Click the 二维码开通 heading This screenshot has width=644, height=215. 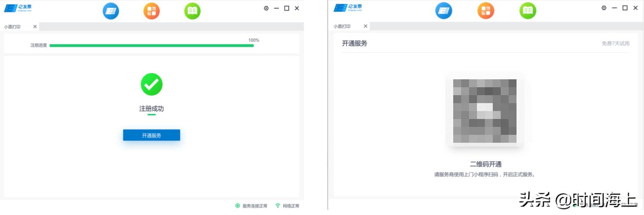tap(485, 164)
